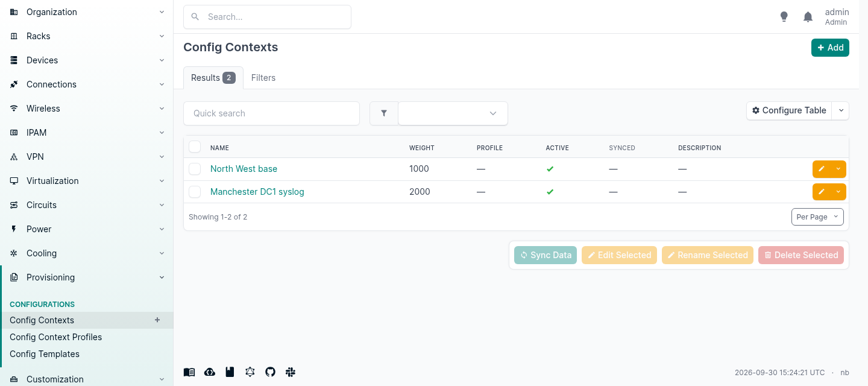Switch to the Results tab

point(213,78)
